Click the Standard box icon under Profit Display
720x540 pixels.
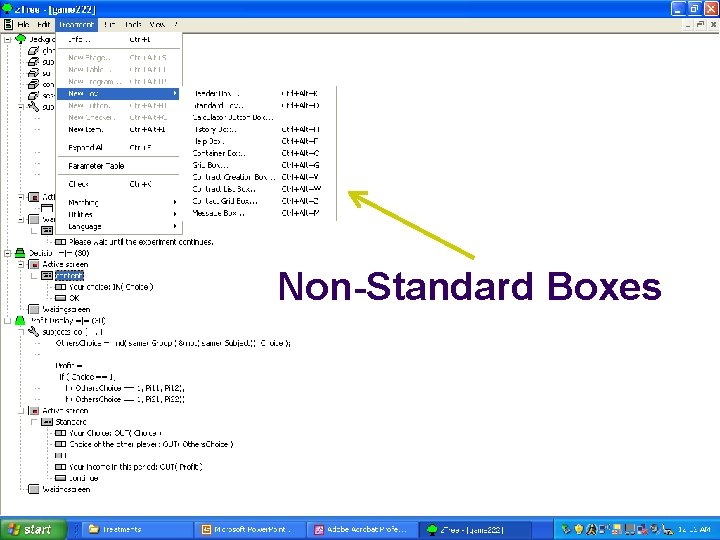[47, 422]
